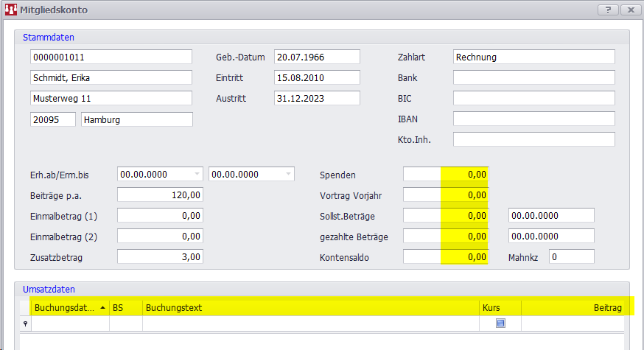This screenshot has width=644, height=350.
Task: Sort by the Beitrag column header
Action: pyautogui.click(x=575, y=307)
